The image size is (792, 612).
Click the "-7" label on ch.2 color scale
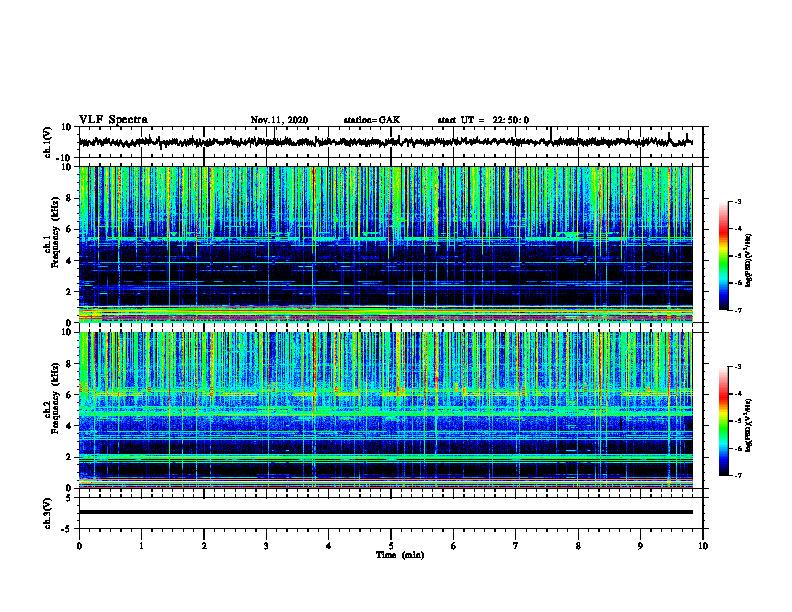[x=737, y=475]
